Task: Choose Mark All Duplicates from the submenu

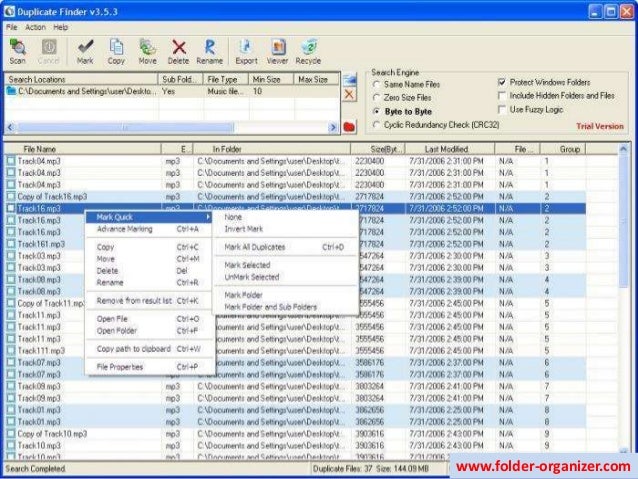Action: pyautogui.click(x=255, y=247)
